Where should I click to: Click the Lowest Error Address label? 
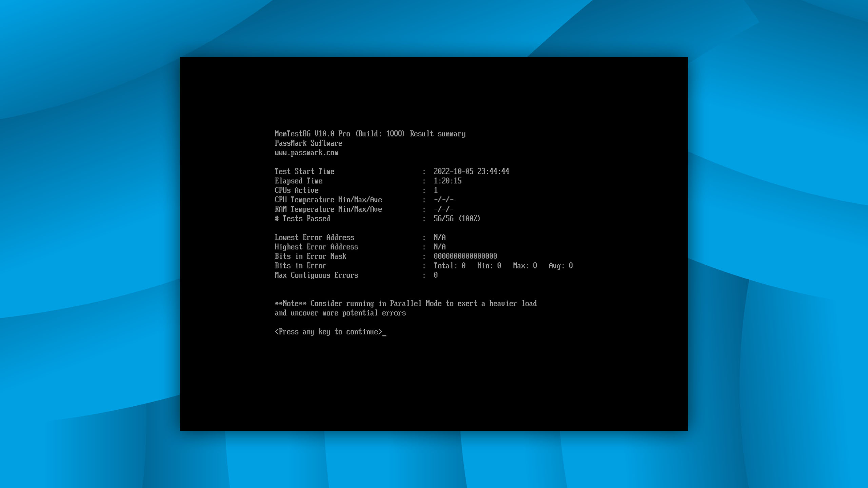[x=314, y=238]
